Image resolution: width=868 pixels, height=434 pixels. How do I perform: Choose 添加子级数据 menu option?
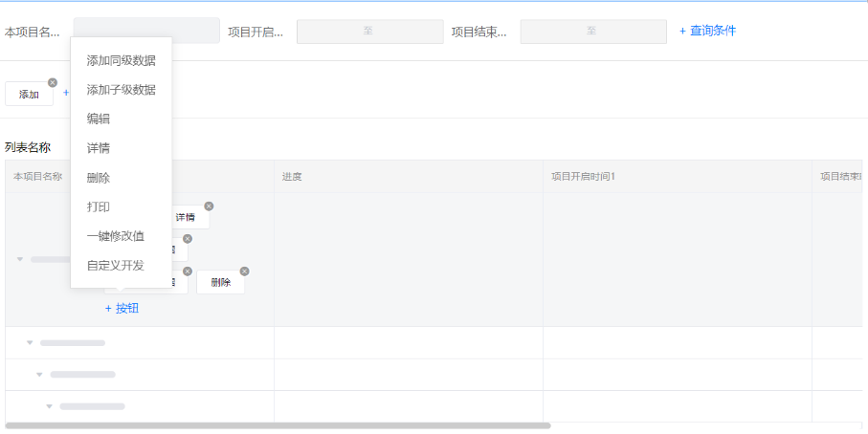tap(121, 90)
